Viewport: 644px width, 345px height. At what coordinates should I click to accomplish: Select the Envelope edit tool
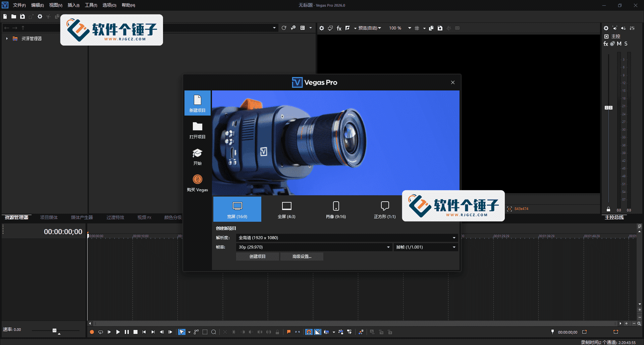click(196, 332)
